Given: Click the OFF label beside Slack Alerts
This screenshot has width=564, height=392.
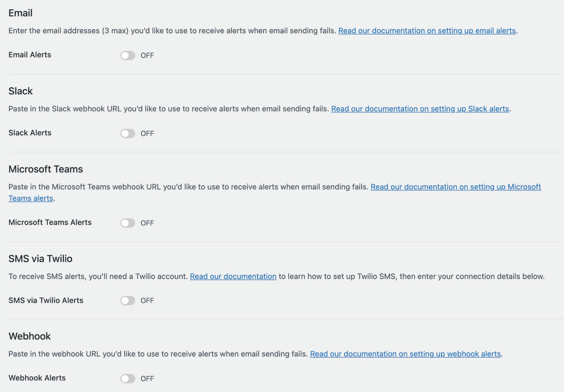Looking at the screenshot, I should click(147, 133).
